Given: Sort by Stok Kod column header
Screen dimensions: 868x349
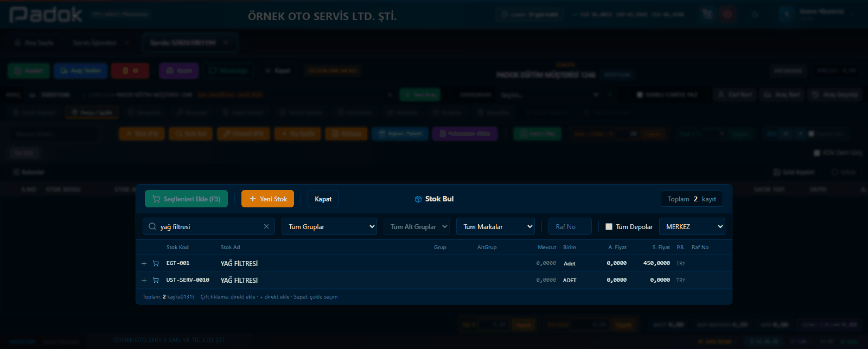Looking at the screenshot, I should point(177,247).
